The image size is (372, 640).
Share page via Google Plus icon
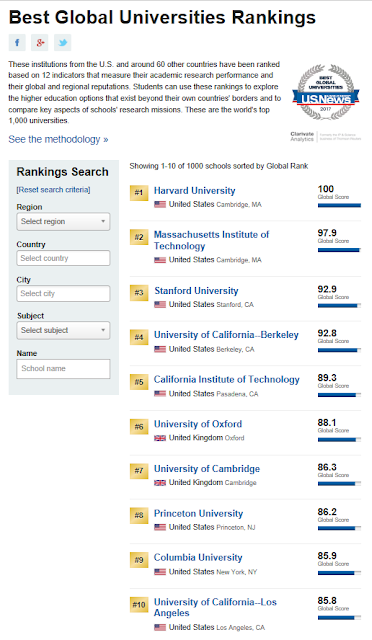pos(40,42)
